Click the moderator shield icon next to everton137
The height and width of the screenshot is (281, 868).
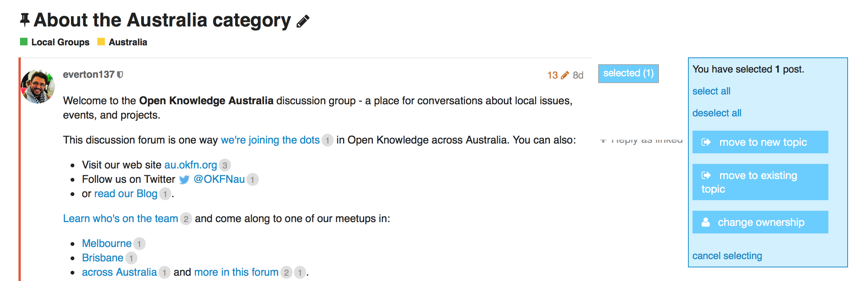coord(120,75)
